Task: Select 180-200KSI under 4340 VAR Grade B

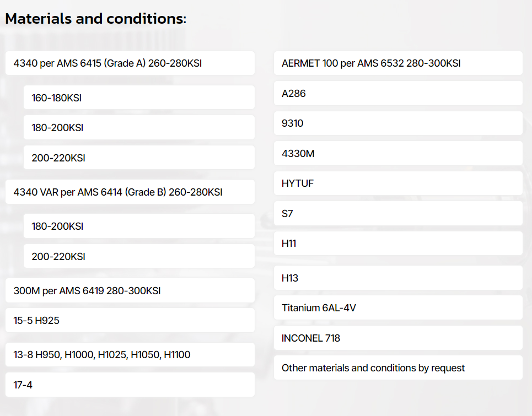Action: point(139,226)
